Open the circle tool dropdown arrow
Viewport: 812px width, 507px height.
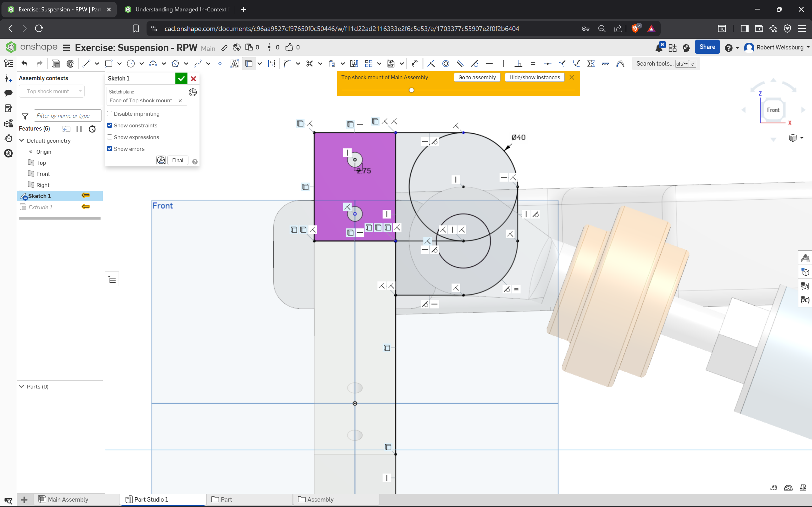click(x=141, y=63)
